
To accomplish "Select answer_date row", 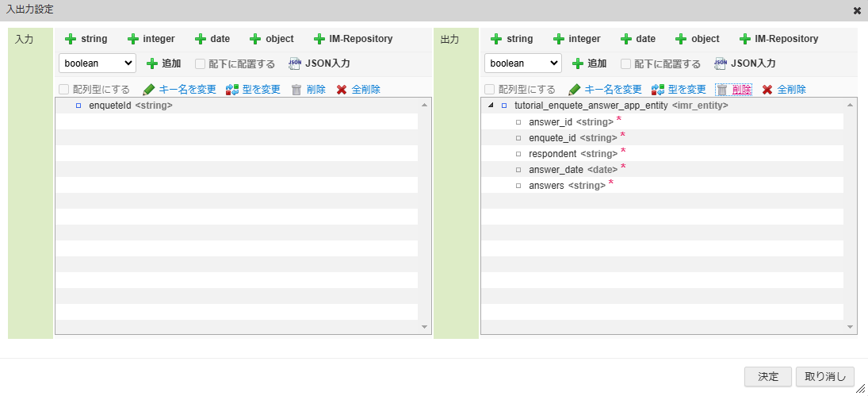I will [x=663, y=169].
